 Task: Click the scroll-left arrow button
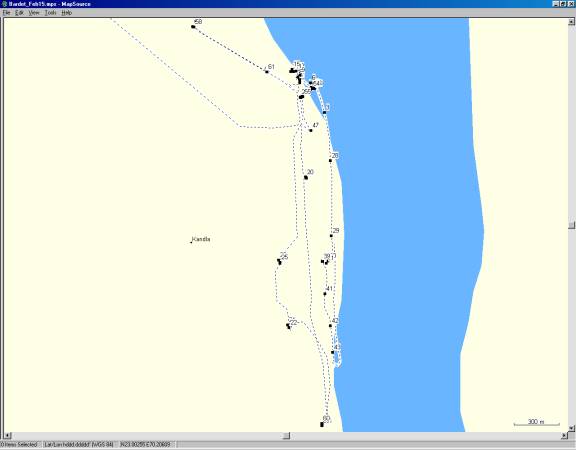[7, 436]
